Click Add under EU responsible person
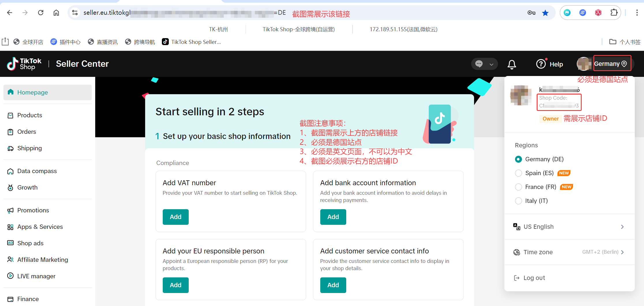The width and height of the screenshot is (644, 306). 175,285
